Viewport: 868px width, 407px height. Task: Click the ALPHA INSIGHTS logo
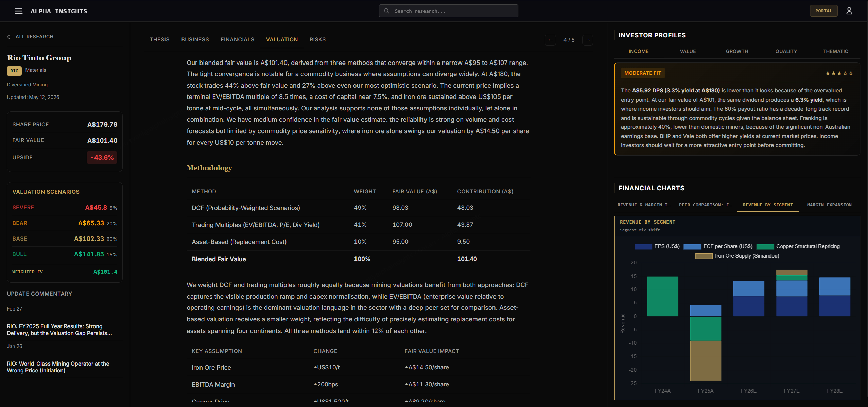(59, 11)
